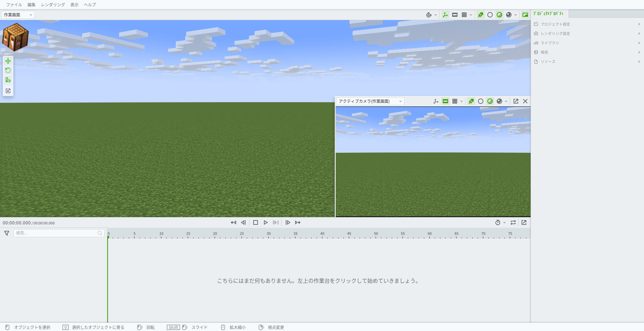Open the ファイル menu
Viewport: 644px width, 331px height.
(14, 5)
